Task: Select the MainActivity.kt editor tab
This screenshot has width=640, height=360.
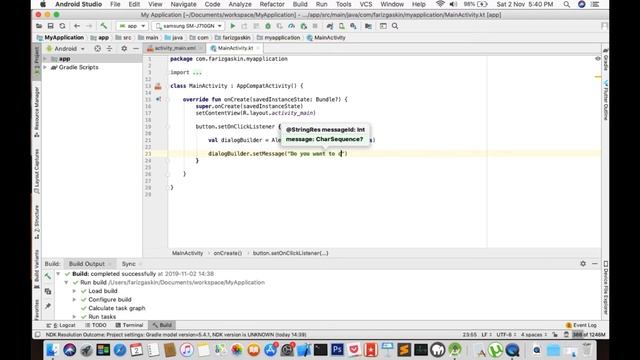Action: tap(235, 48)
